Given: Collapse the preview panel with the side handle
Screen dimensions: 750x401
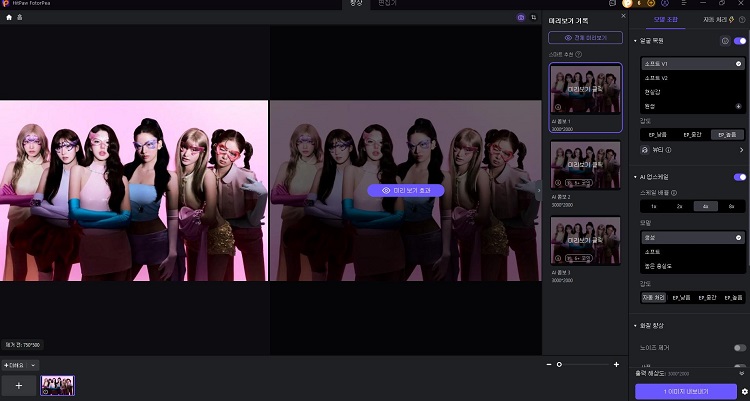Looking at the screenshot, I should [x=539, y=190].
